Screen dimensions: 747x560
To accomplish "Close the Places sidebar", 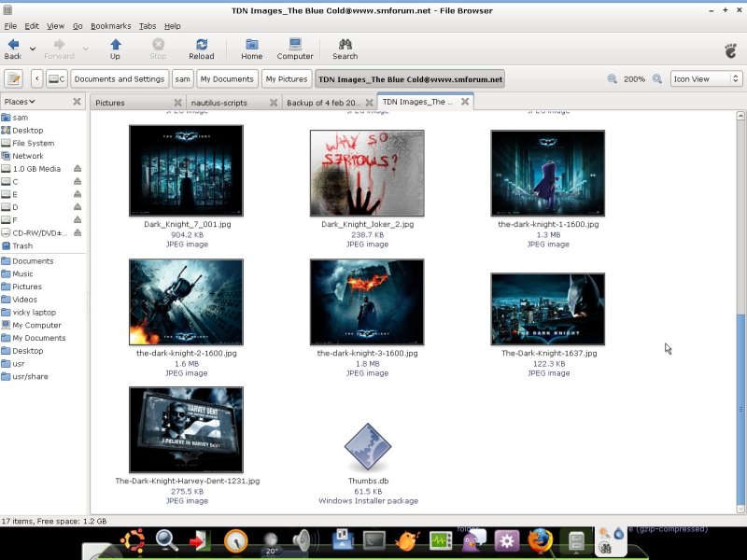I will (77, 102).
